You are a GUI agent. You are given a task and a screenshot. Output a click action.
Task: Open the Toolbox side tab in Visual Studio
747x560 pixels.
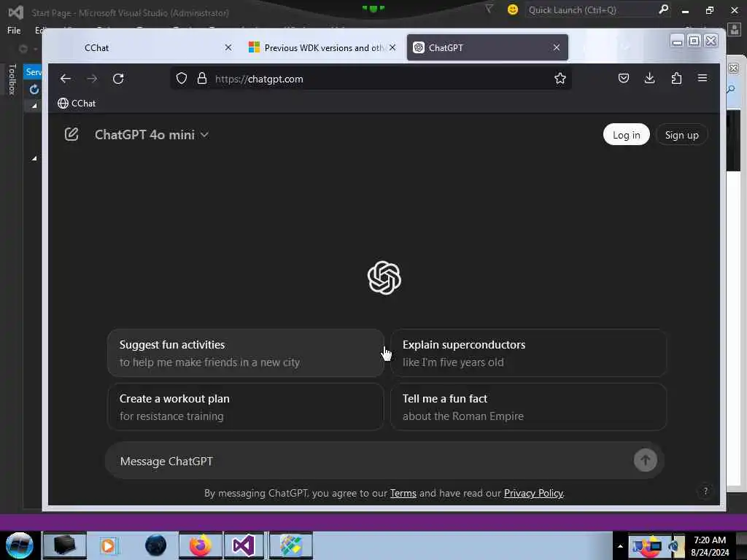[x=12, y=79]
